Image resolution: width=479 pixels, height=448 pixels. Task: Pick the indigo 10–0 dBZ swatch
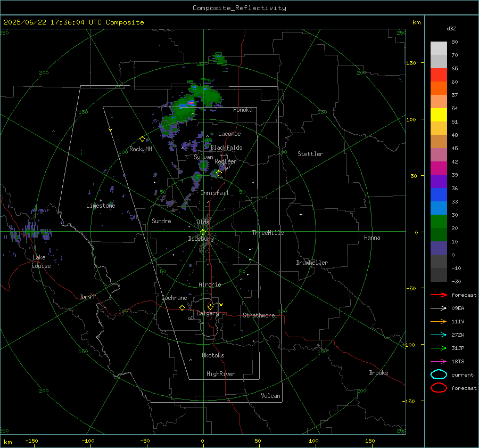click(439, 248)
